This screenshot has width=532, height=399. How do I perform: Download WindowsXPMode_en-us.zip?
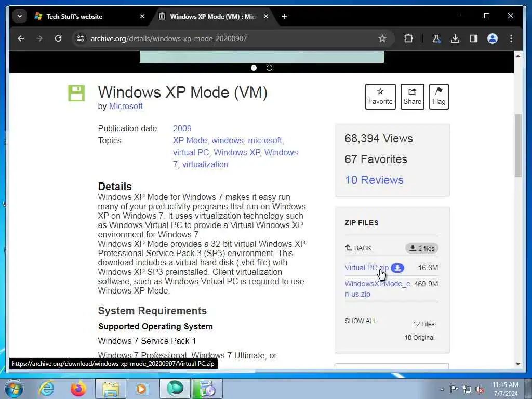(377, 289)
